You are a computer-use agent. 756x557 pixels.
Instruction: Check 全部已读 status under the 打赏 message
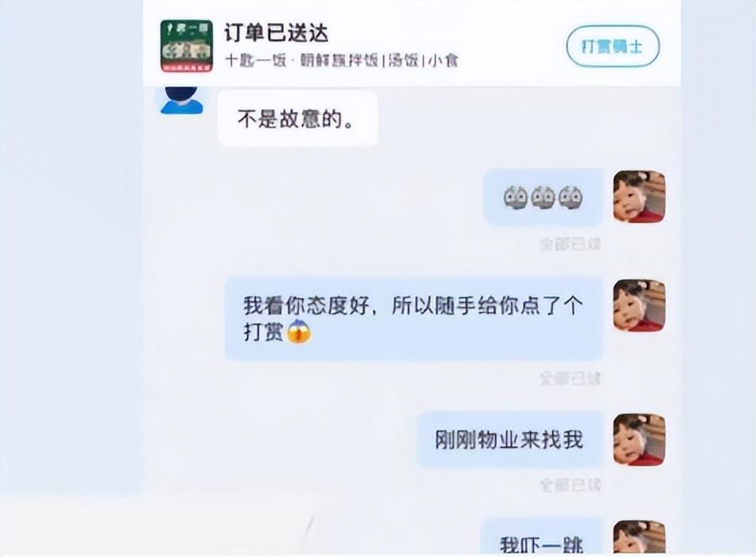570,378
